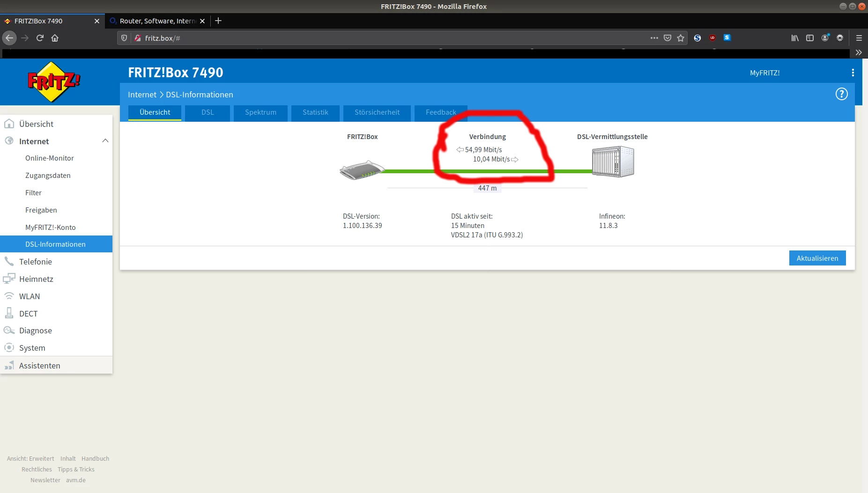Open the Handbuch footer link
The image size is (868, 493).
[95, 459]
